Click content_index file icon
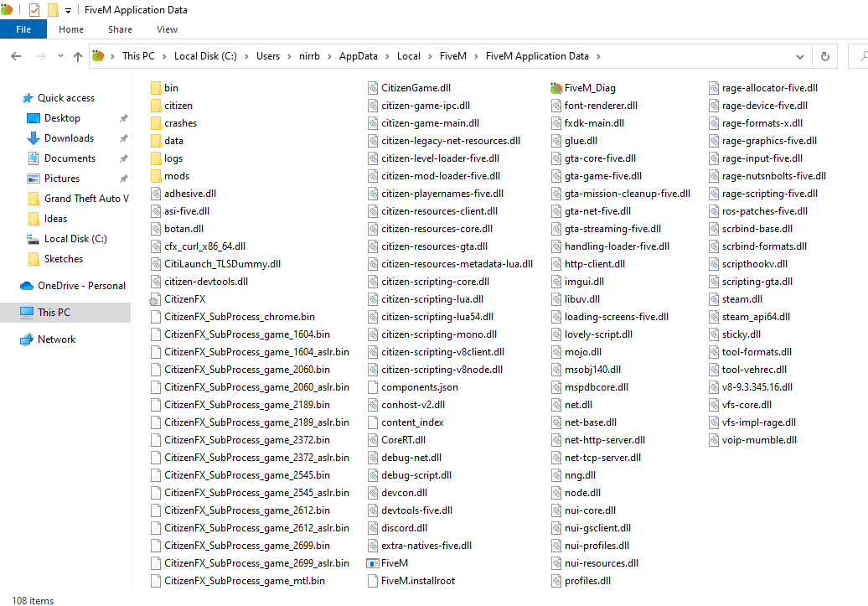The width and height of the screenshot is (868, 606). 373,422
